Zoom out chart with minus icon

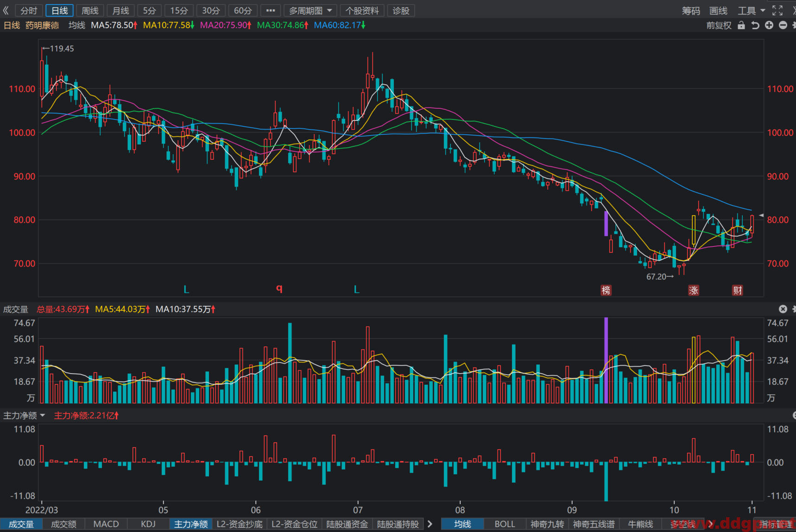[783, 25]
